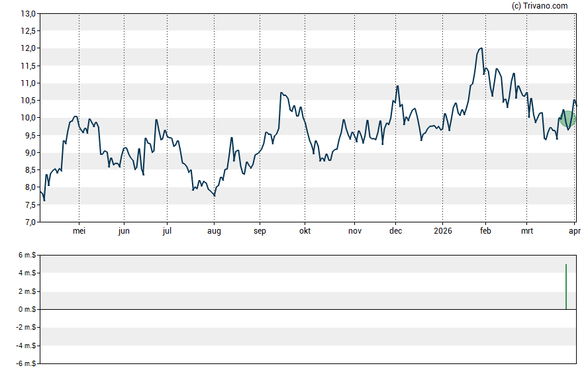Select the 'jun' month label
This screenshot has height=374, width=588.
tap(124, 231)
